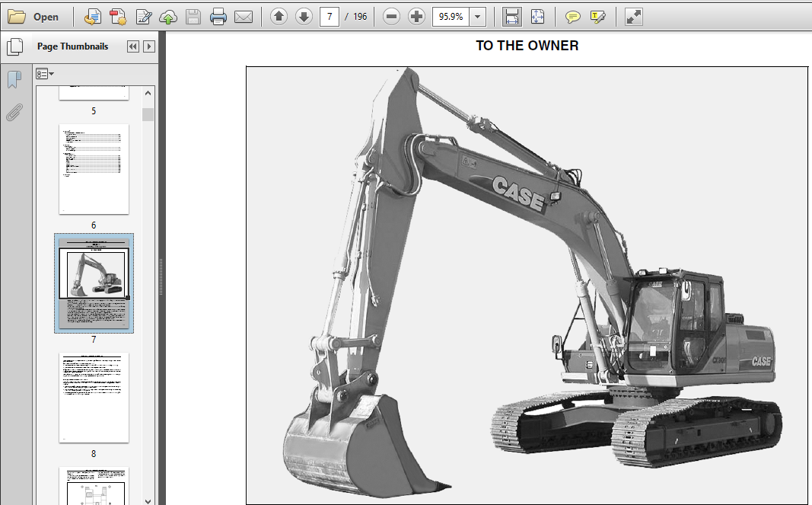Click the zoom value field 95.9%
The width and height of the screenshot is (812, 505).
[x=451, y=17]
